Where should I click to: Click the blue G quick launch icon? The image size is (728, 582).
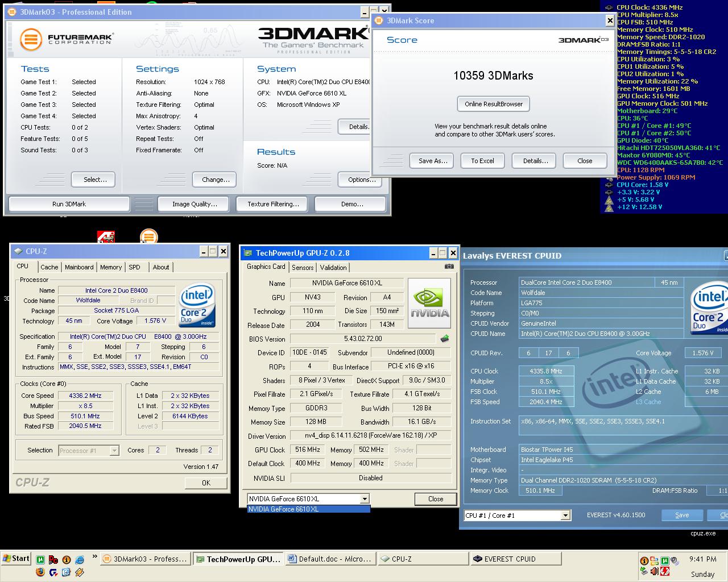53,572
